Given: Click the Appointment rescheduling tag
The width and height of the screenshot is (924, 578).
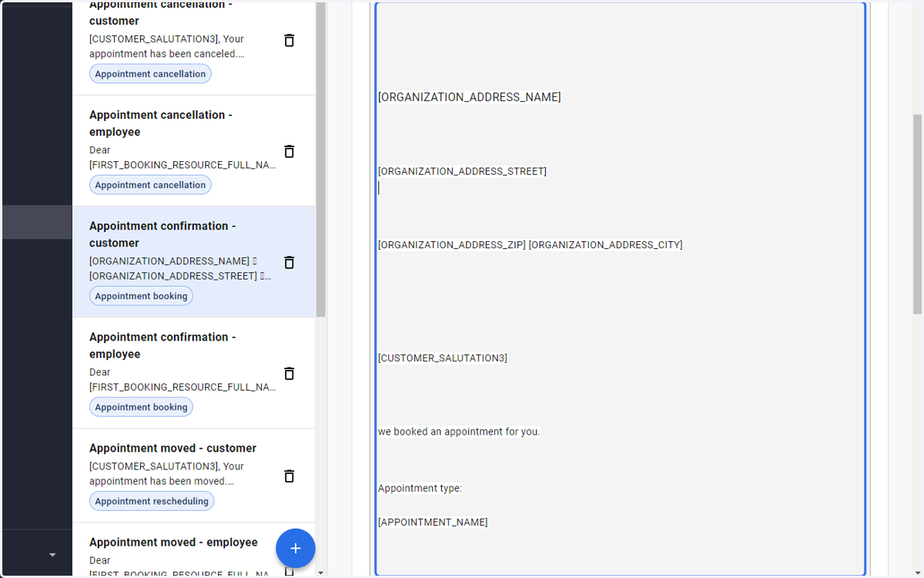Looking at the screenshot, I should point(152,501).
